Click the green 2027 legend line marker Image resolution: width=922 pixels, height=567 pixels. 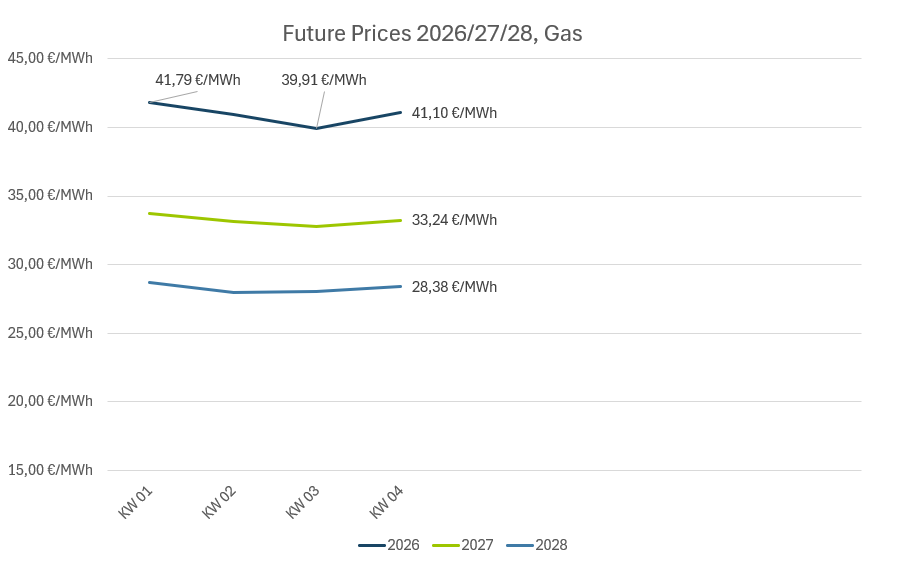pyautogui.click(x=446, y=545)
